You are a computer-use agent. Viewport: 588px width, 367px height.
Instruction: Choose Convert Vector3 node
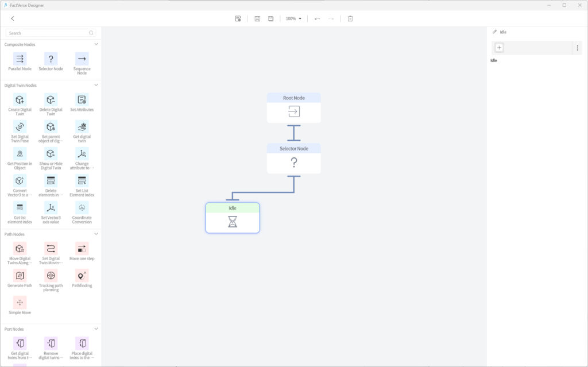[x=20, y=181]
